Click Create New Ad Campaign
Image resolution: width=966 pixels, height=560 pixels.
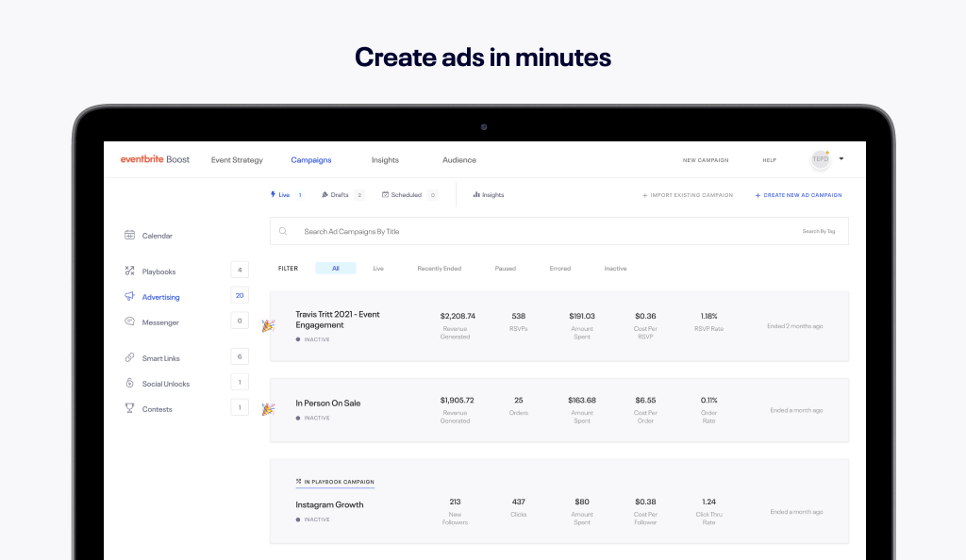(798, 195)
